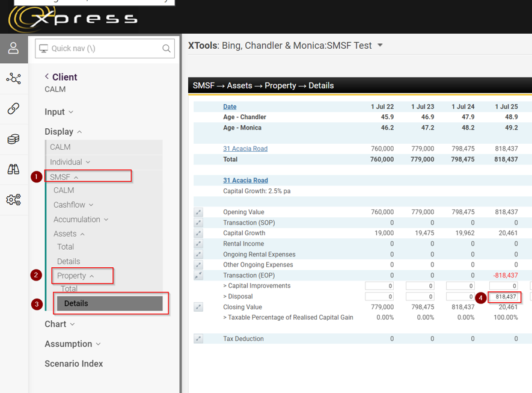
Task: Open the 31 Acacia Road link in totals
Action: [x=245, y=149]
